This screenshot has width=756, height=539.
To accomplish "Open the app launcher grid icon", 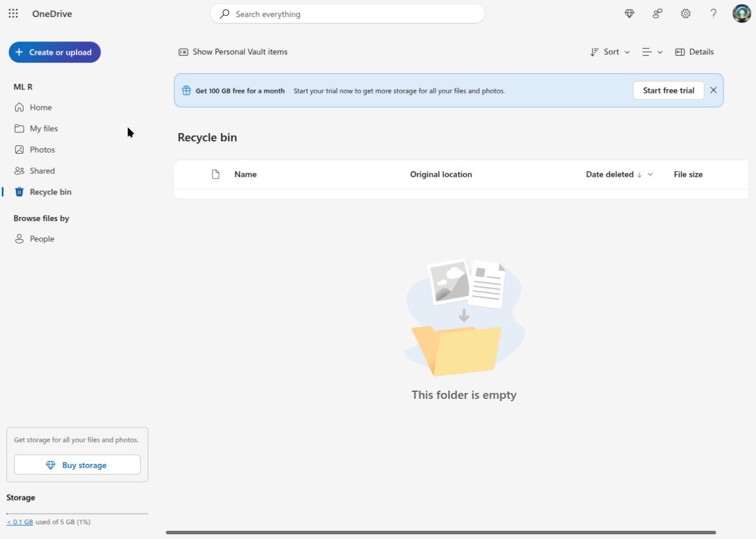I will [x=13, y=14].
